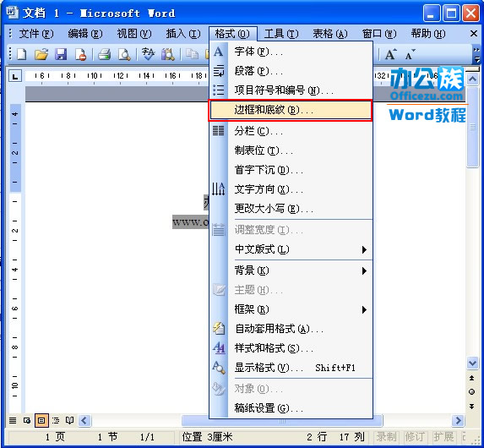
Task: Select 字体(F)... from Format menu
Action: [291, 52]
